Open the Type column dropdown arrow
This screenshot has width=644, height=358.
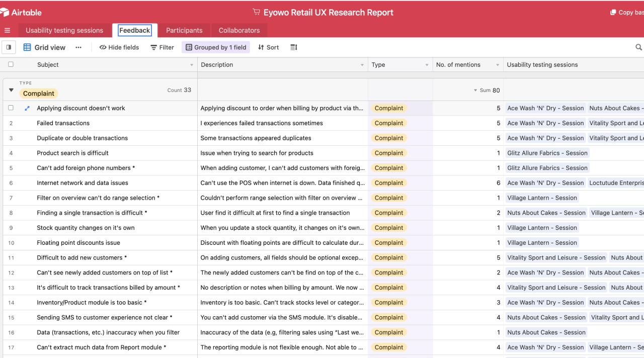pyautogui.click(x=427, y=65)
